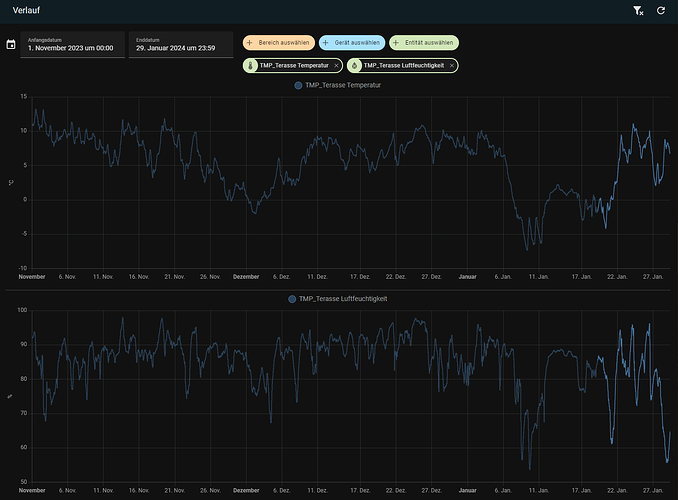Click the TMP_Terasse Temperatur entity chip label
Screen dimensions: 678x500
[x=294, y=65]
